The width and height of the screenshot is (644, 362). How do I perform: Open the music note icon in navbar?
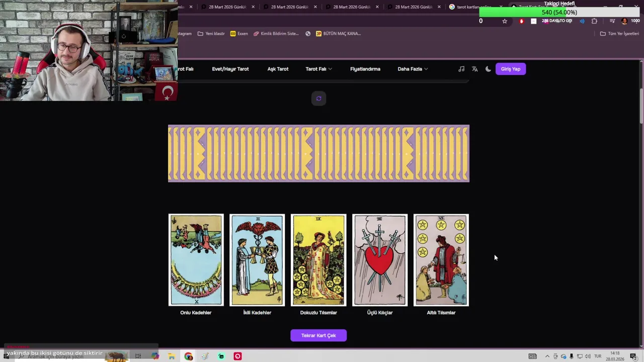click(461, 69)
